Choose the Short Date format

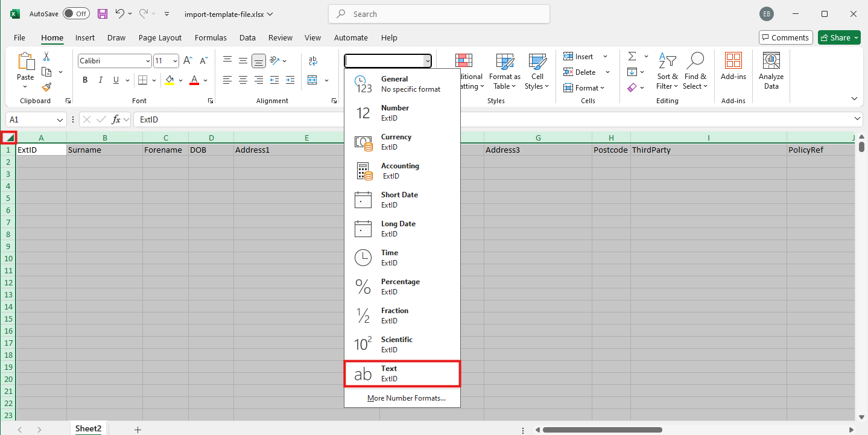tap(402, 200)
